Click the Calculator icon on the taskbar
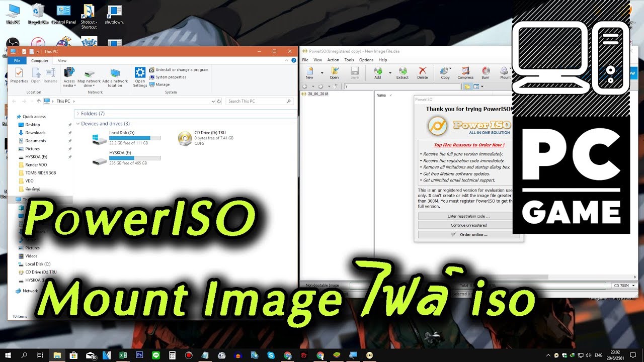This screenshot has width=644, height=362. pos(173,355)
